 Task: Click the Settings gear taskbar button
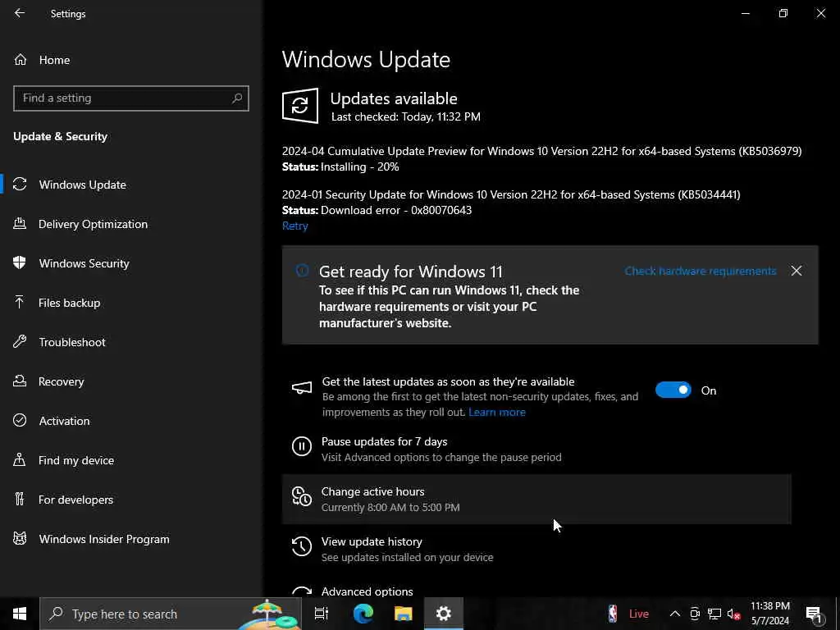coord(444,614)
